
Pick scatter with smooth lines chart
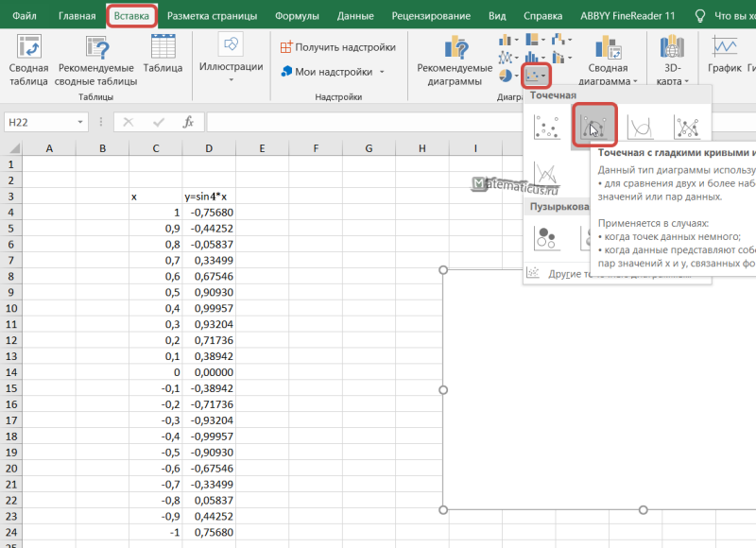click(641, 128)
